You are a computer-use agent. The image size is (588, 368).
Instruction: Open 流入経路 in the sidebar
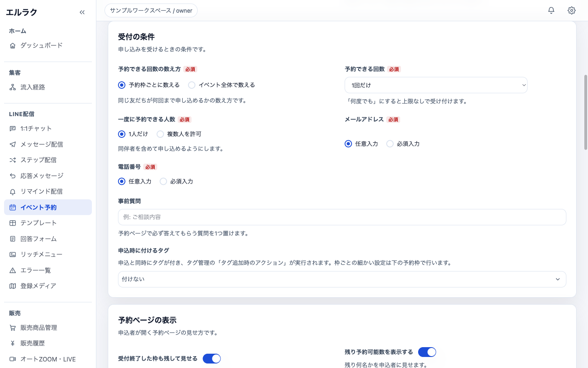[48, 88]
